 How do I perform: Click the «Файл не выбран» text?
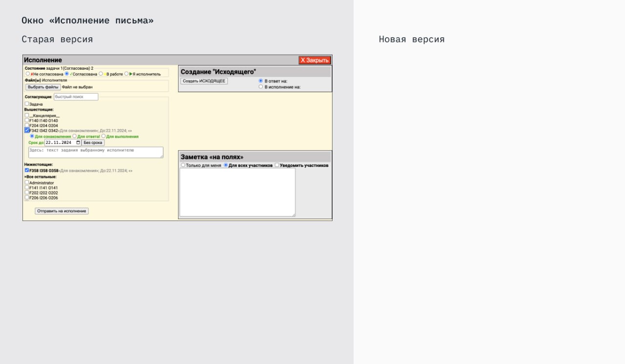pos(77,87)
